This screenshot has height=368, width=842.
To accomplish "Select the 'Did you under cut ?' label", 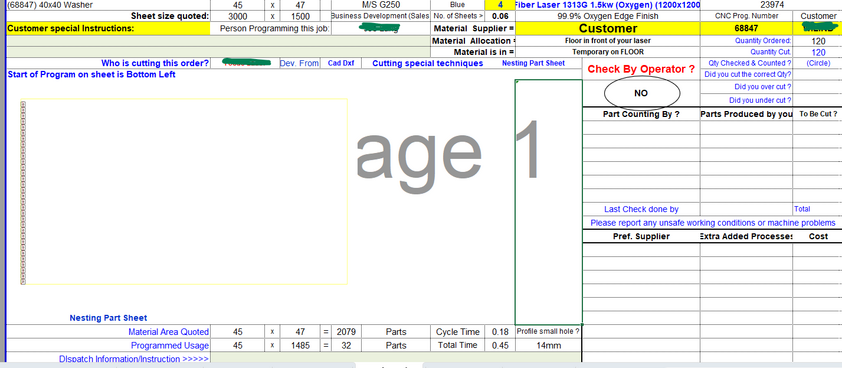I will [760, 100].
